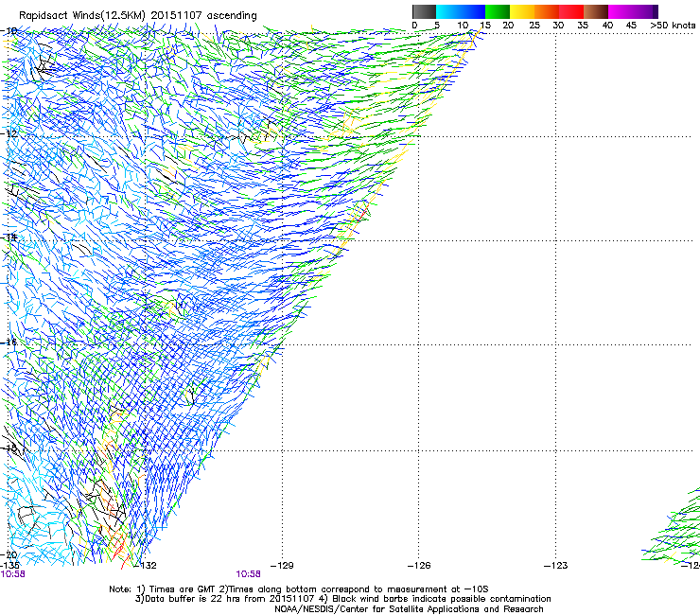Click the green 15-20 knots color swatch
This screenshot has height=615, width=700.
tap(498, 11)
